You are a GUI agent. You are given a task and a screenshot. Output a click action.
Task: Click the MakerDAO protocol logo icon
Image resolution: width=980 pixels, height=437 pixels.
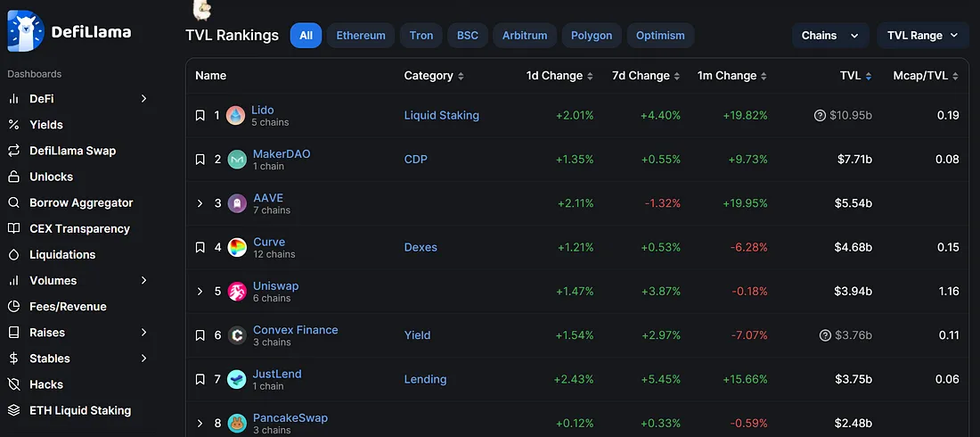click(237, 160)
